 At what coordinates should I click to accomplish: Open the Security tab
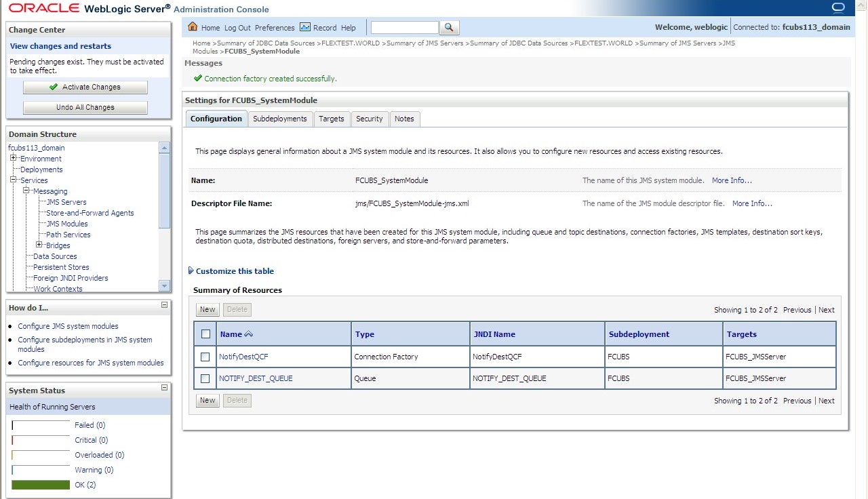(x=370, y=119)
